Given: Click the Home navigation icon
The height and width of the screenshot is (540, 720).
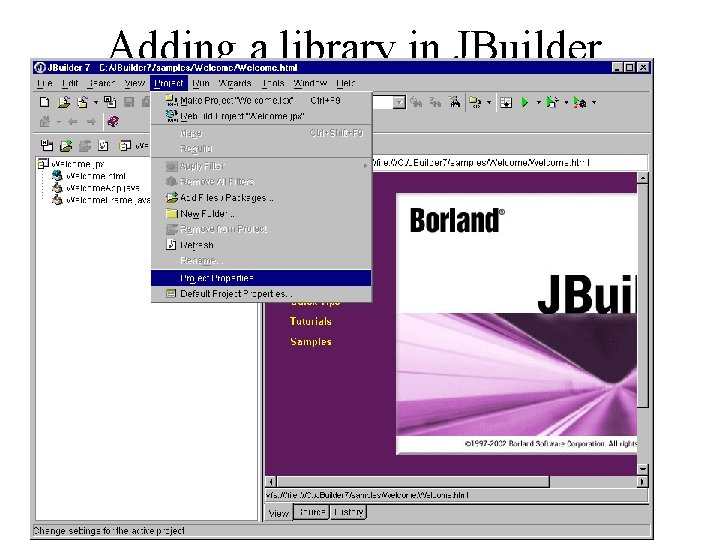Looking at the screenshot, I should [x=45, y=122].
